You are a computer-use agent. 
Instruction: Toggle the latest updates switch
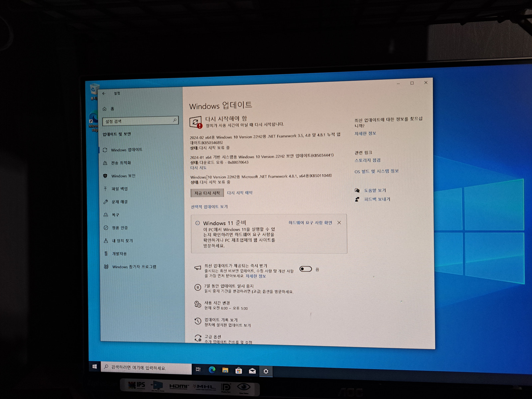tap(306, 269)
